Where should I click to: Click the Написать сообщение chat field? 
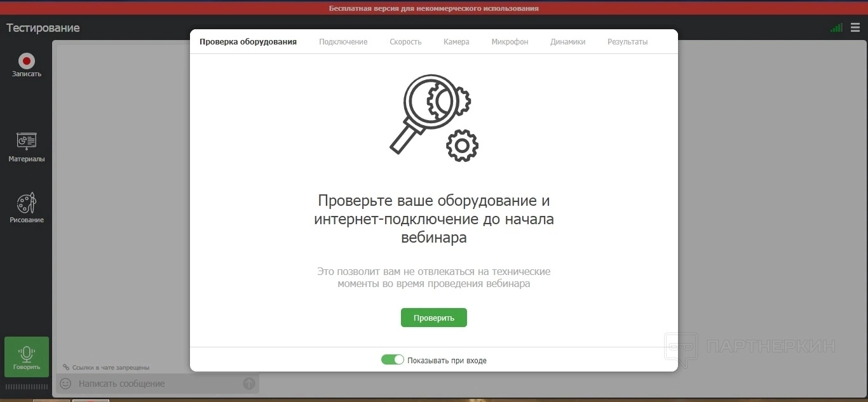158,384
